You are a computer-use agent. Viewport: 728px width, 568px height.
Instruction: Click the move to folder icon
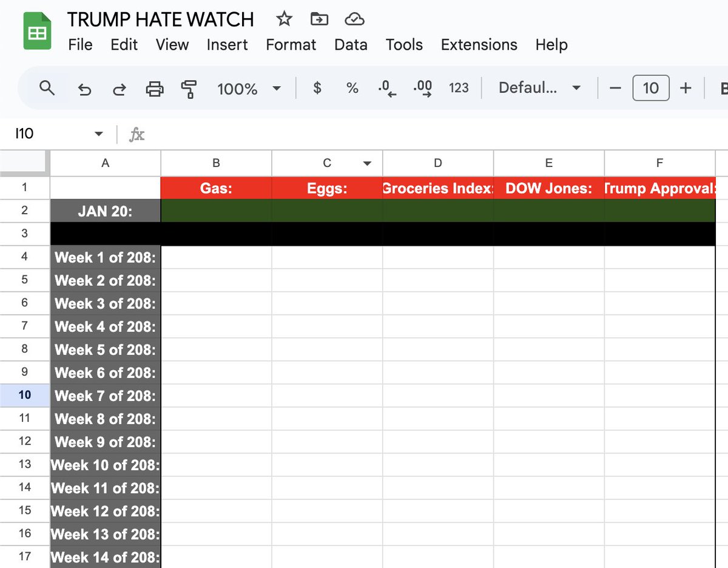click(x=319, y=19)
